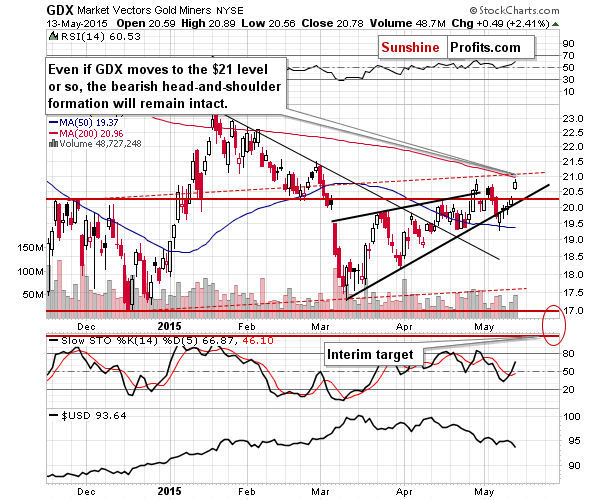
Task: Click the 2015 label on bottom USD axis
Action: point(170,491)
